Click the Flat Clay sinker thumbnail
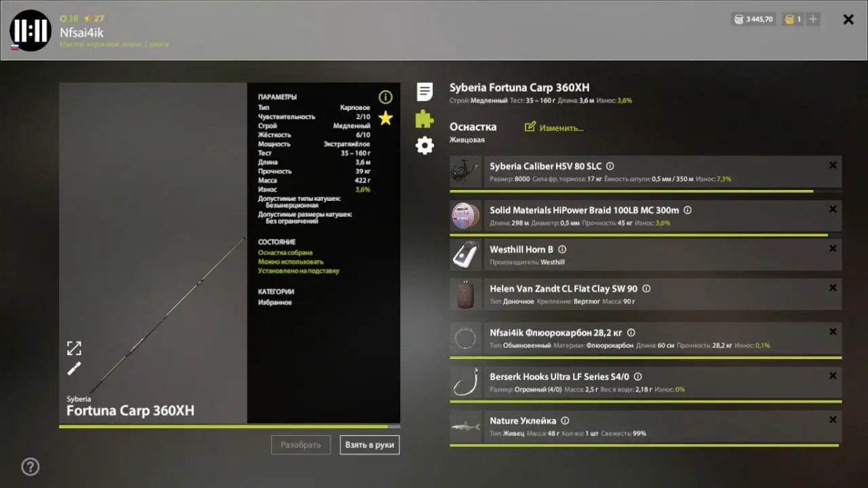Image resolution: width=868 pixels, height=488 pixels. coord(465,295)
